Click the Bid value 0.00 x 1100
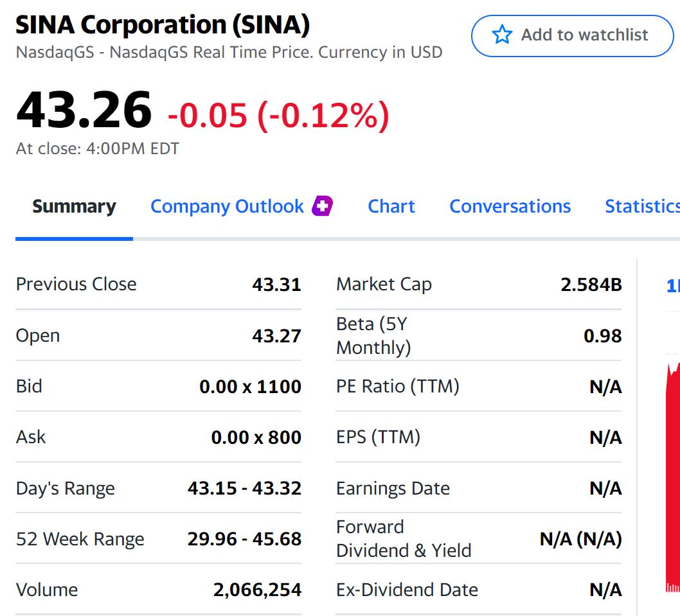680x616 pixels. pyautogui.click(x=250, y=387)
